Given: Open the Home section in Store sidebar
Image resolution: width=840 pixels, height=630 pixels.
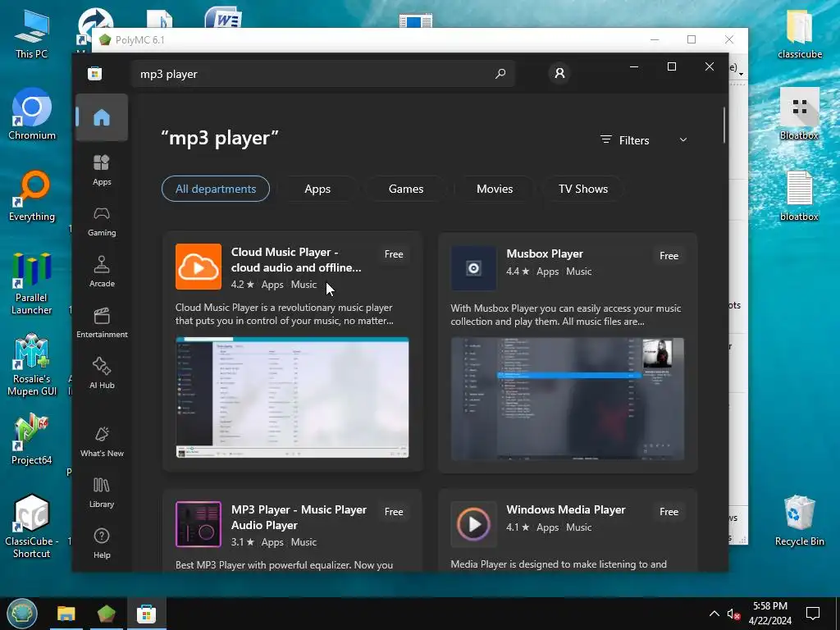Looking at the screenshot, I should [x=101, y=117].
